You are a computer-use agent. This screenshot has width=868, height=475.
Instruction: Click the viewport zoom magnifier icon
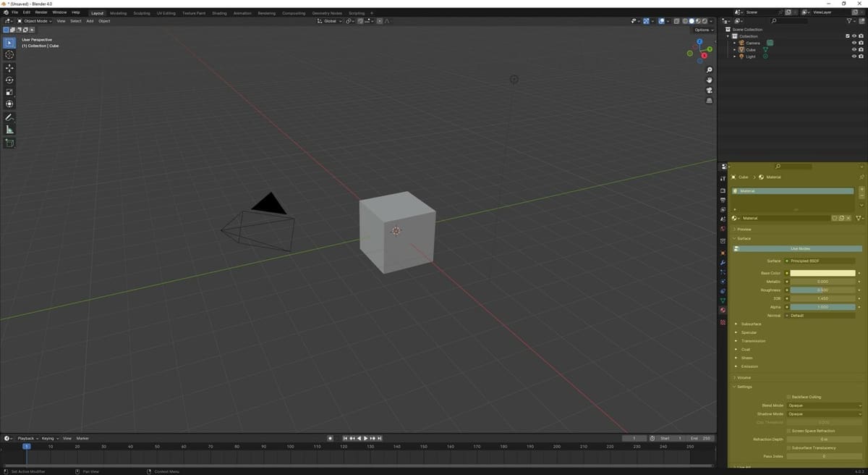point(710,70)
